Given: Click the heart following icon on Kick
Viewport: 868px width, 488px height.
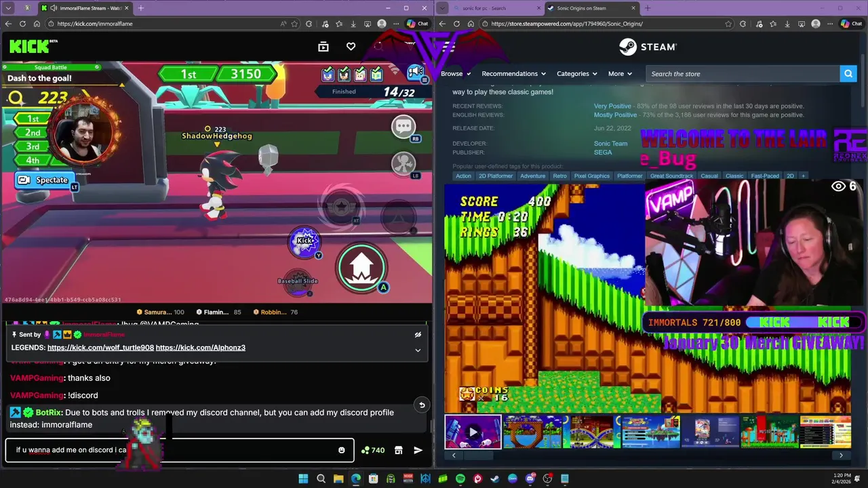Looking at the screenshot, I should pos(351,46).
